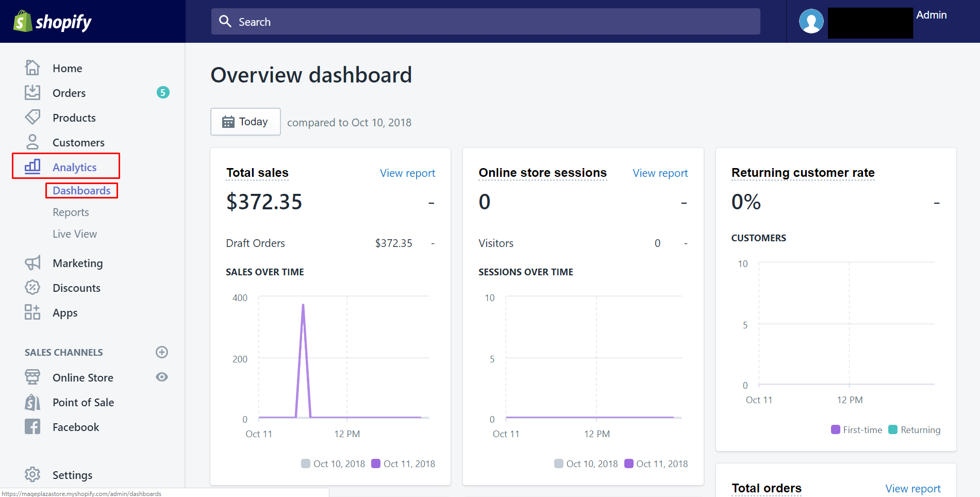Select Reports under Analytics
Viewport: 980px width, 497px height.
[71, 212]
